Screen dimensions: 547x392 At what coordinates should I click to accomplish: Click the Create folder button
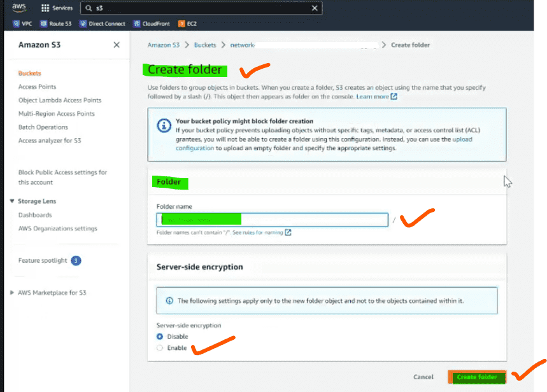pyautogui.click(x=477, y=377)
